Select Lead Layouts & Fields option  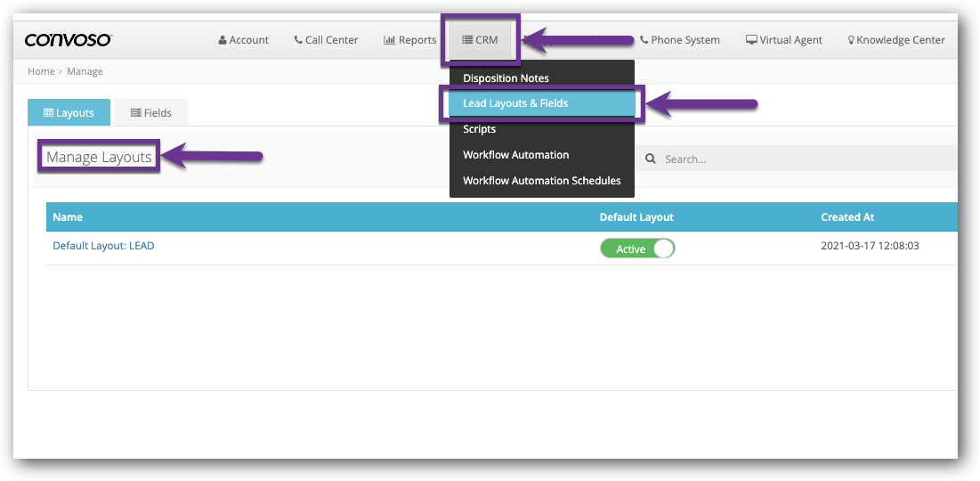[x=542, y=103]
